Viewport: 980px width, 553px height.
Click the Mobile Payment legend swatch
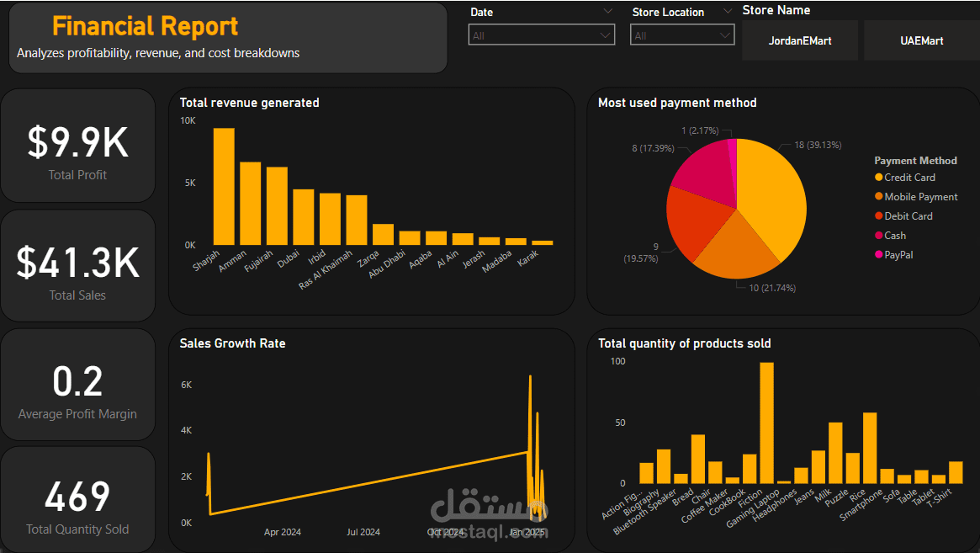879,196
